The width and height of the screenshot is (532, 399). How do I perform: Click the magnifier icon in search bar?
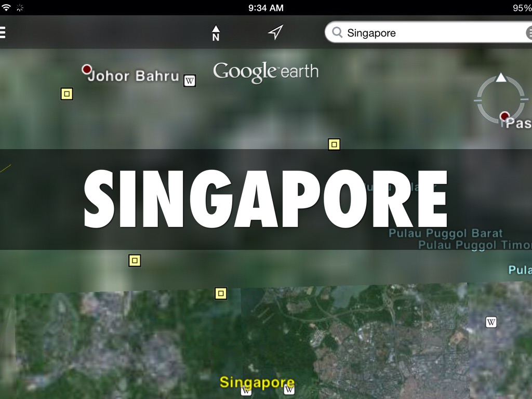pos(338,33)
